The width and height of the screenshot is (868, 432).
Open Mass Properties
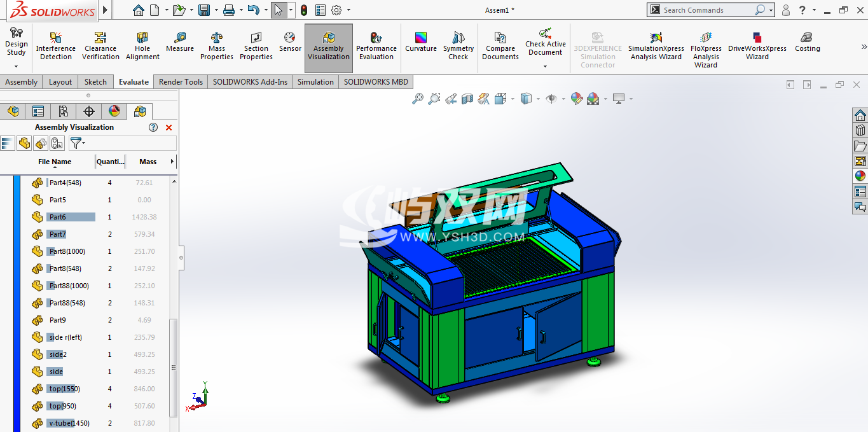(217, 45)
